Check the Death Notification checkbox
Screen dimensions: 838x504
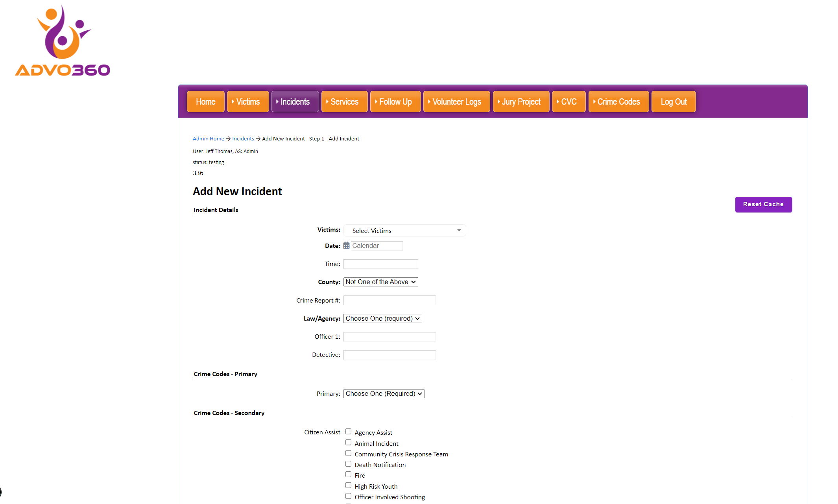348,464
